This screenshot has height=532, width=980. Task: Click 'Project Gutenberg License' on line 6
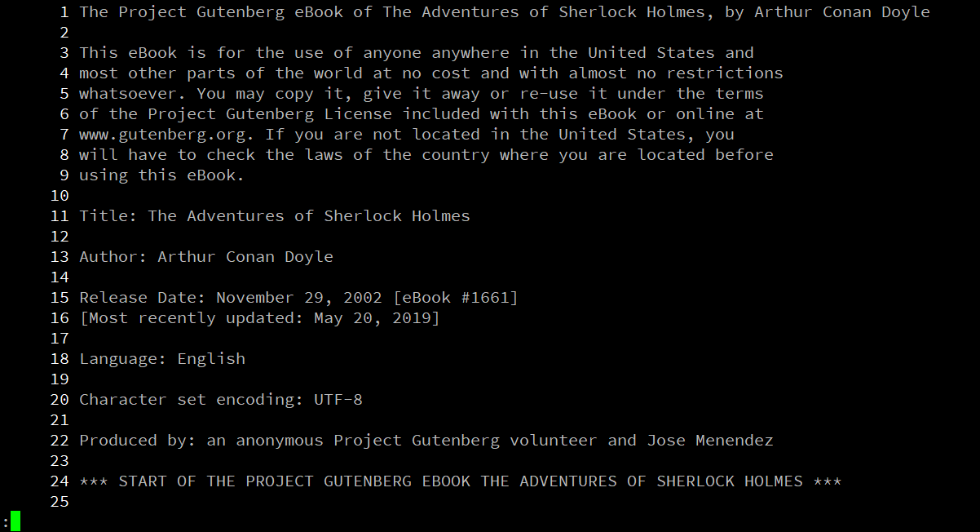(x=270, y=114)
